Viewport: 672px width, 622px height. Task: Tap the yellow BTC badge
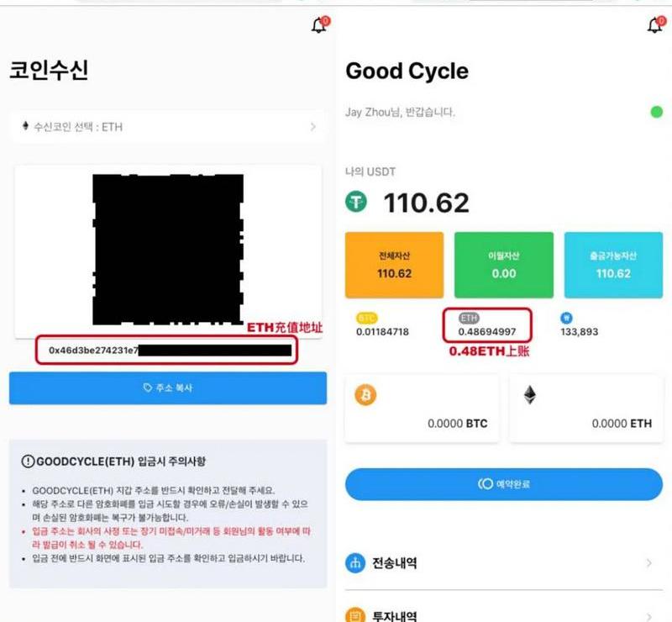366,318
